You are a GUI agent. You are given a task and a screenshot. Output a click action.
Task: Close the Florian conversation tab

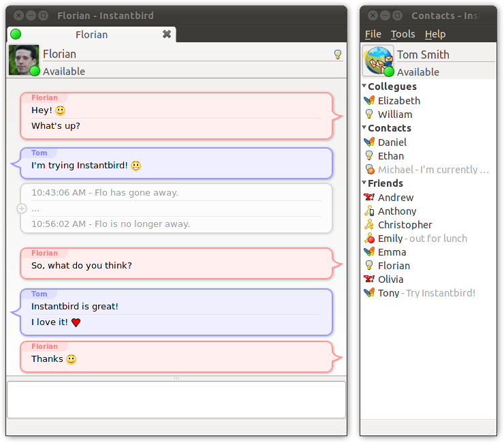click(167, 34)
